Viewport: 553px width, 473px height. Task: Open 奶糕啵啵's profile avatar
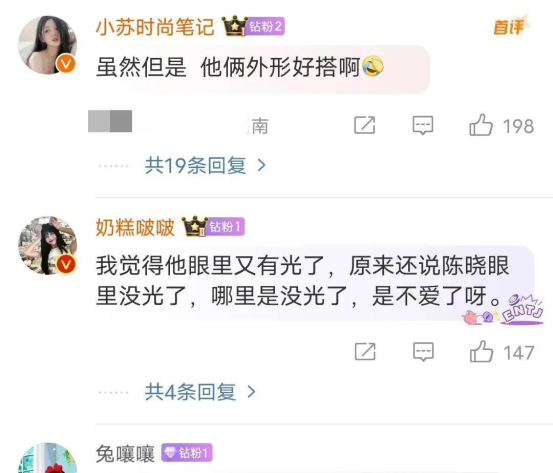tap(48, 245)
